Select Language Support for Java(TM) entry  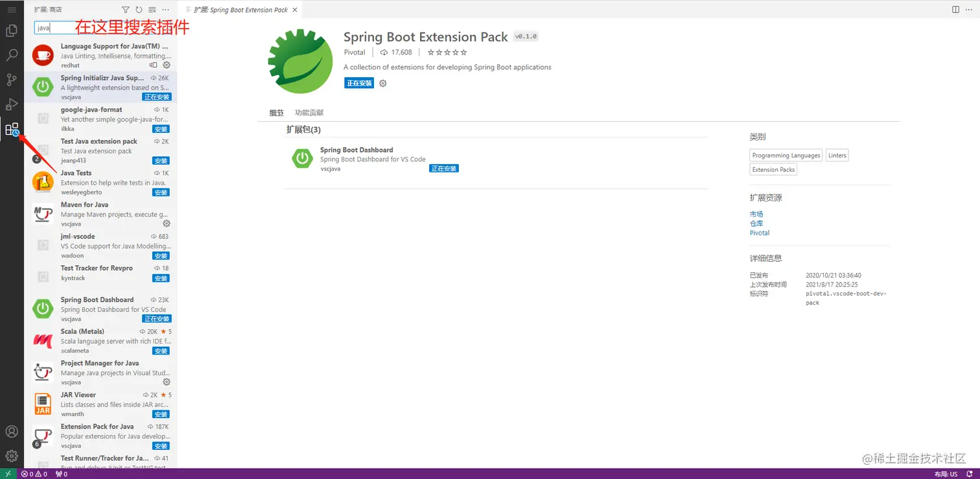[x=100, y=55]
